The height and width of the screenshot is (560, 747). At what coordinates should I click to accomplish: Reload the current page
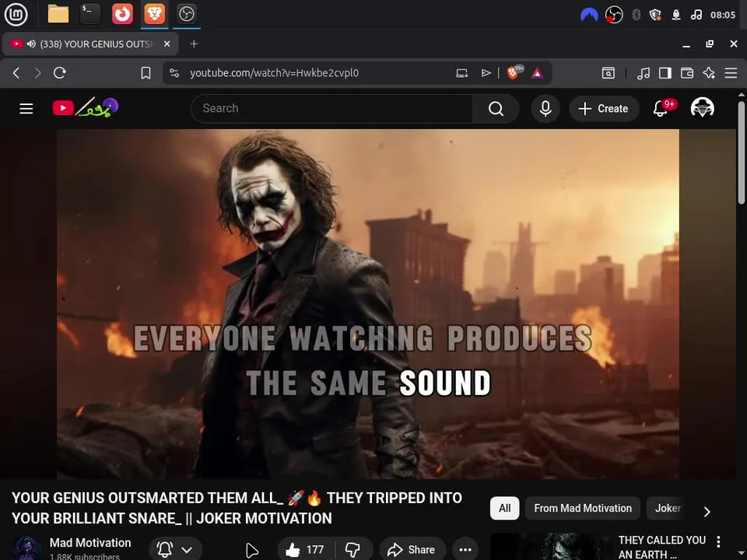(60, 73)
